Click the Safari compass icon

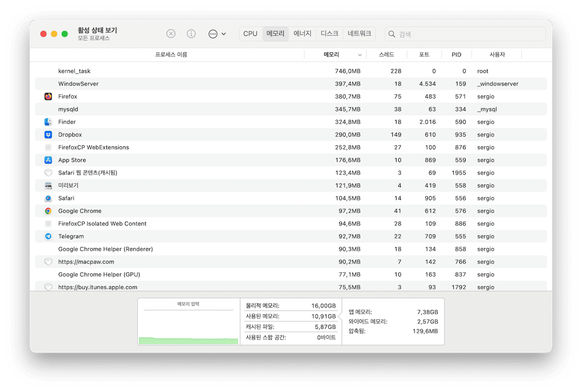[x=48, y=198]
